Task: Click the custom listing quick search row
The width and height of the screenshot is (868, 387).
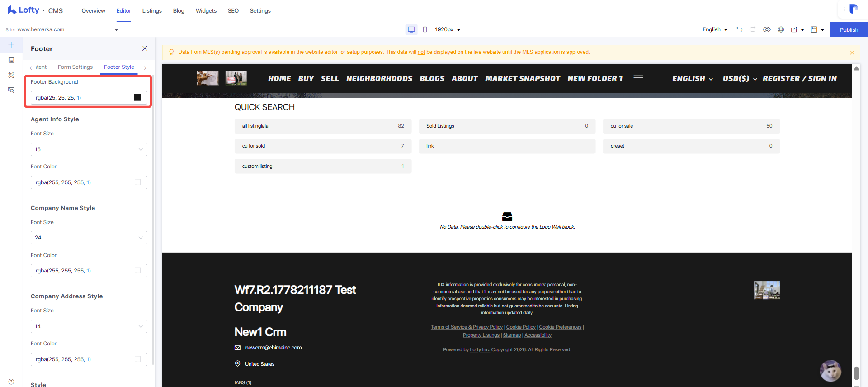Action: coord(323,166)
